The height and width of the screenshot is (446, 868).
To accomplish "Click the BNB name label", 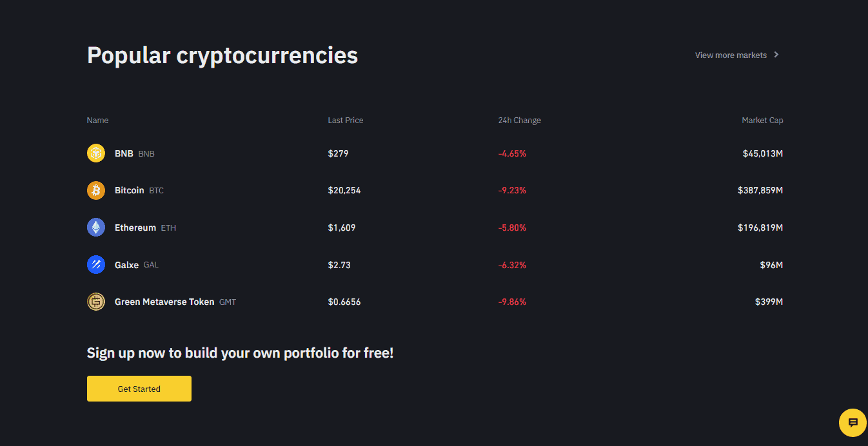I will click(124, 153).
